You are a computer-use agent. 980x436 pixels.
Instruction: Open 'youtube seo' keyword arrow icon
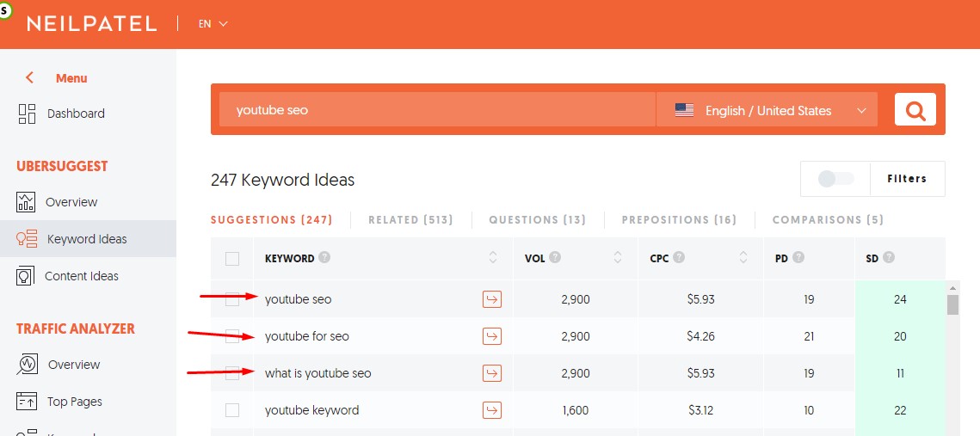tap(492, 300)
